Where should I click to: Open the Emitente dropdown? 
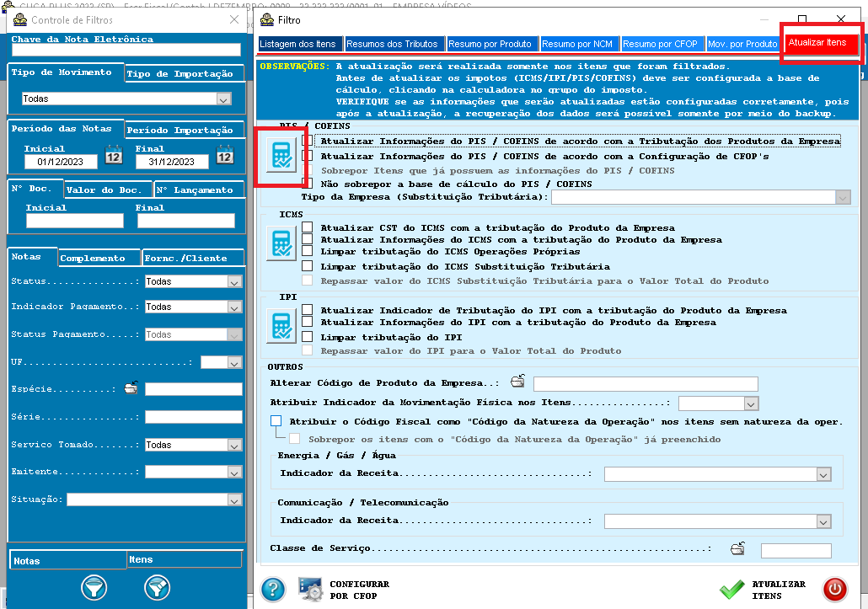click(235, 472)
